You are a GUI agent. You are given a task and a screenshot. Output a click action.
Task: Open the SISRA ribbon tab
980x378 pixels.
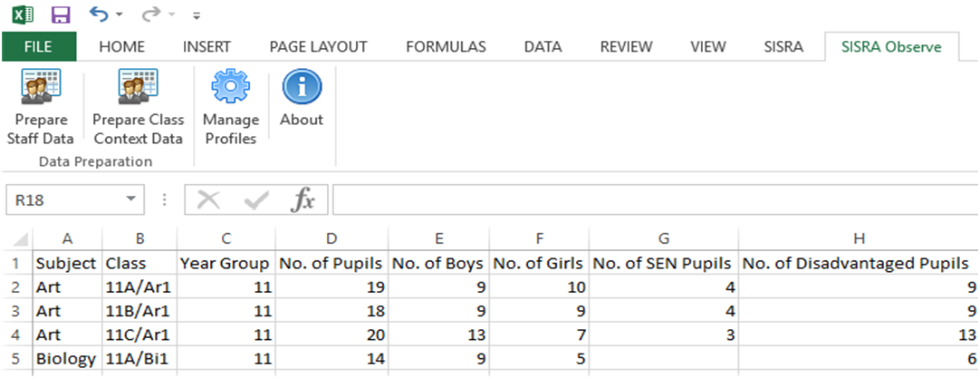[x=783, y=47]
